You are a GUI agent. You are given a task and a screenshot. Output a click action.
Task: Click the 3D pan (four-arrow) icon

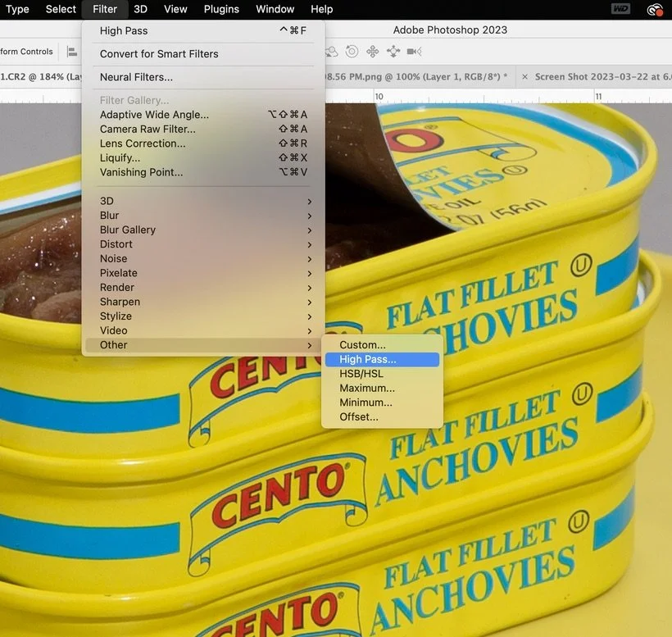tap(372, 52)
